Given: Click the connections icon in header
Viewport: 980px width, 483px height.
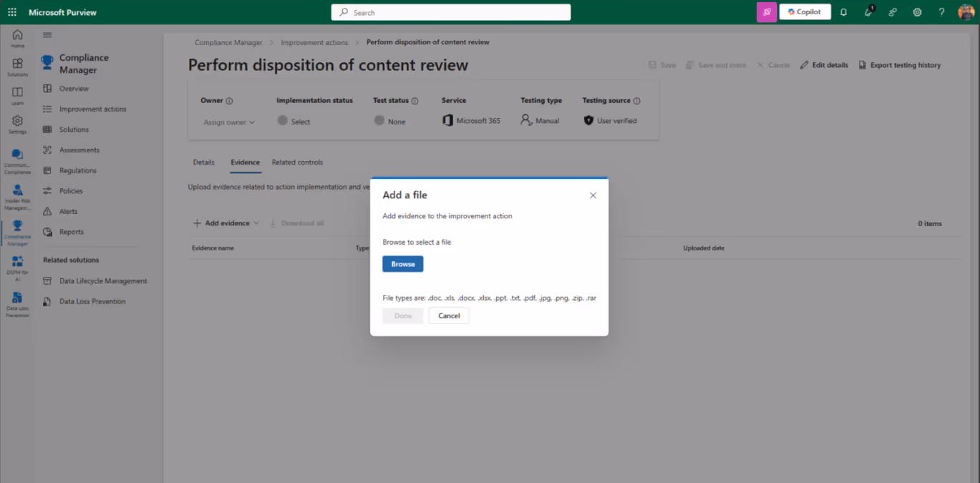Looking at the screenshot, I should pyautogui.click(x=893, y=12).
